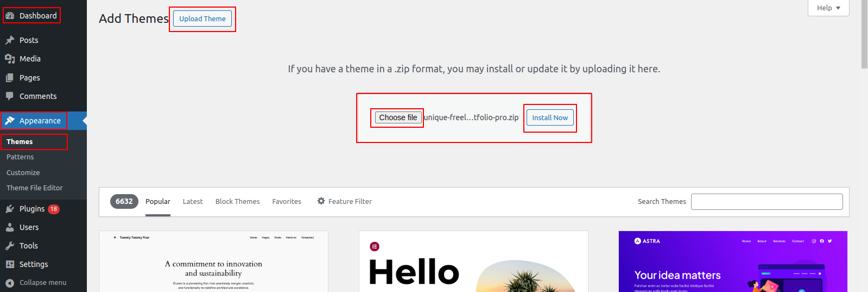Click the Comments speech bubble icon

point(10,96)
